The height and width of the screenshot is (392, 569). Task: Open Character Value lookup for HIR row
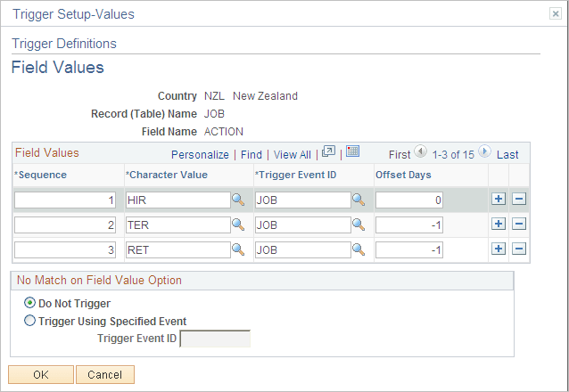[238, 200]
